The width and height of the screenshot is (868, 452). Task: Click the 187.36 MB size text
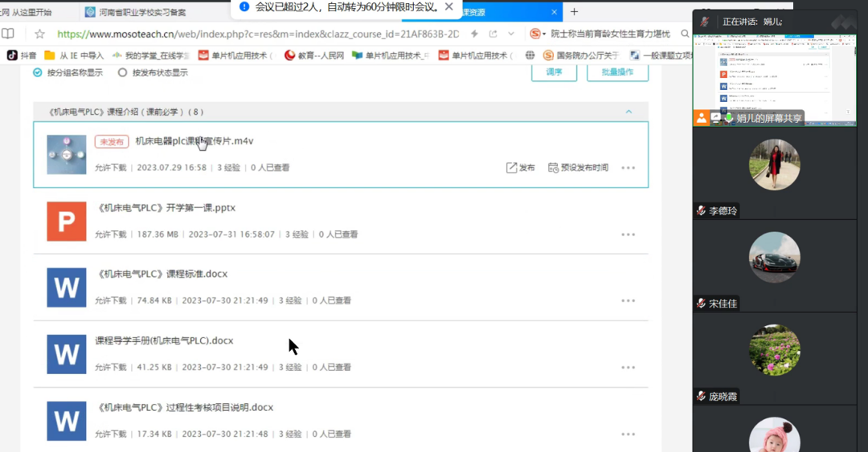(158, 234)
